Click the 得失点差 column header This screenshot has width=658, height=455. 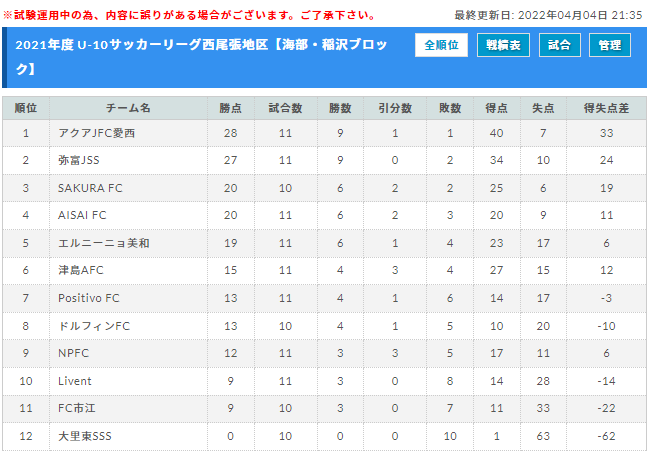(606, 108)
